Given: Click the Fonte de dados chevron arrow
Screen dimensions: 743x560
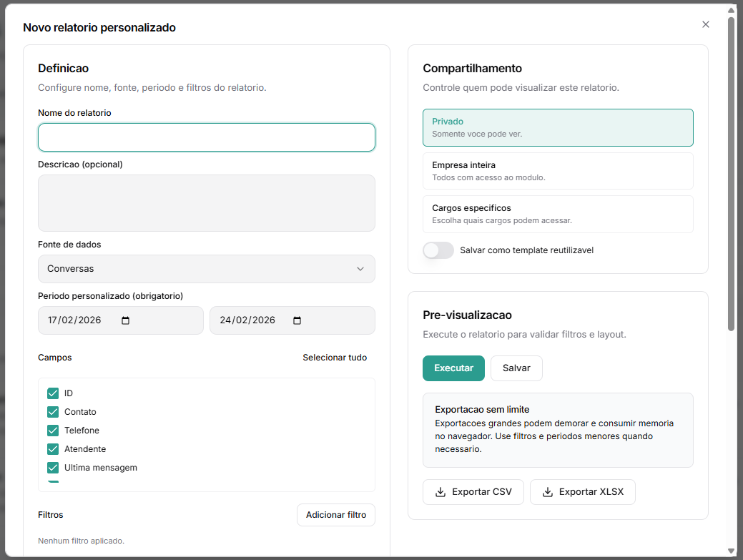Looking at the screenshot, I should tap(360, 269).
